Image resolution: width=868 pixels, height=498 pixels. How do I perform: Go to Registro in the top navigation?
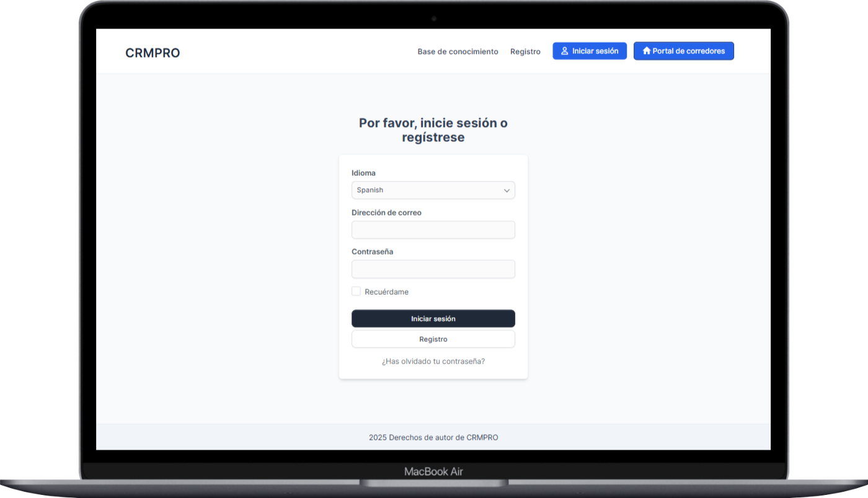tap(525, 51)
